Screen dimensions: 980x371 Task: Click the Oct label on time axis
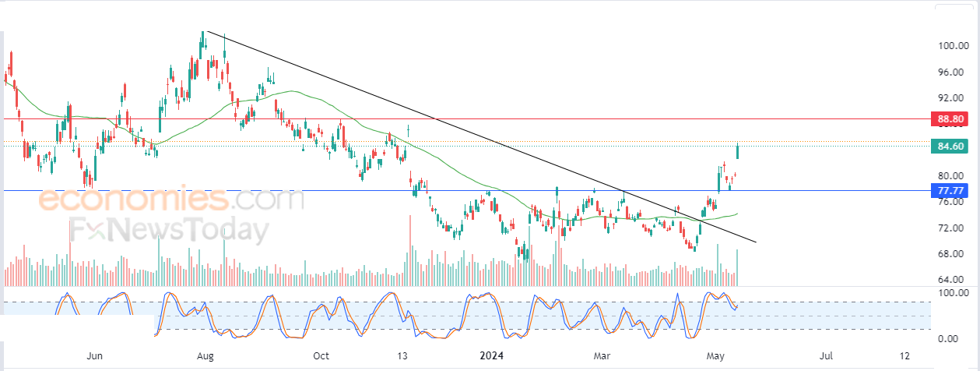click(321, 355)
